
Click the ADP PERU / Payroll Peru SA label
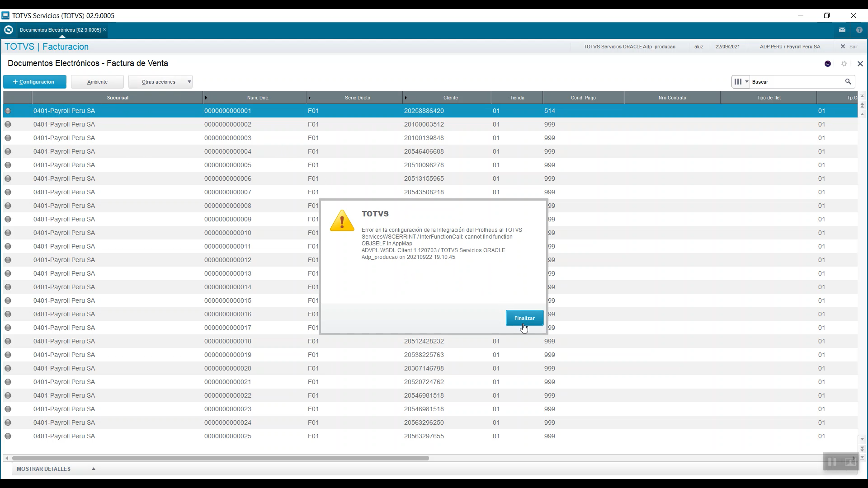(790, 47)
